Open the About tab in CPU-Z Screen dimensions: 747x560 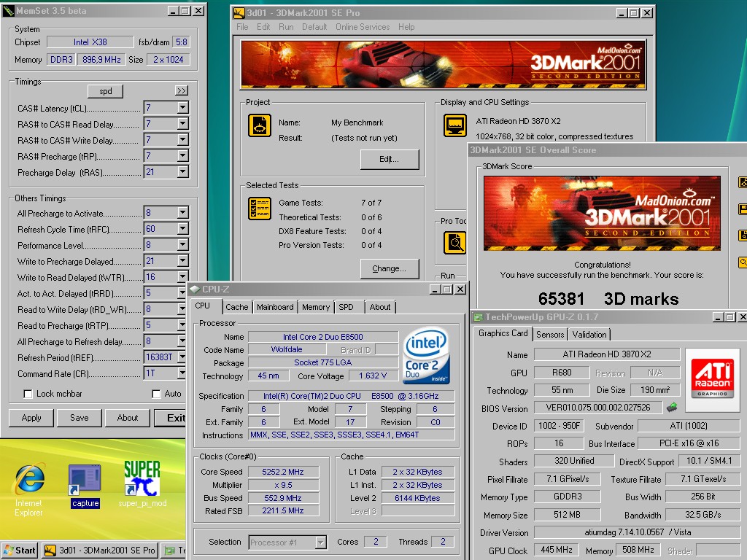(x=379, y=307)
